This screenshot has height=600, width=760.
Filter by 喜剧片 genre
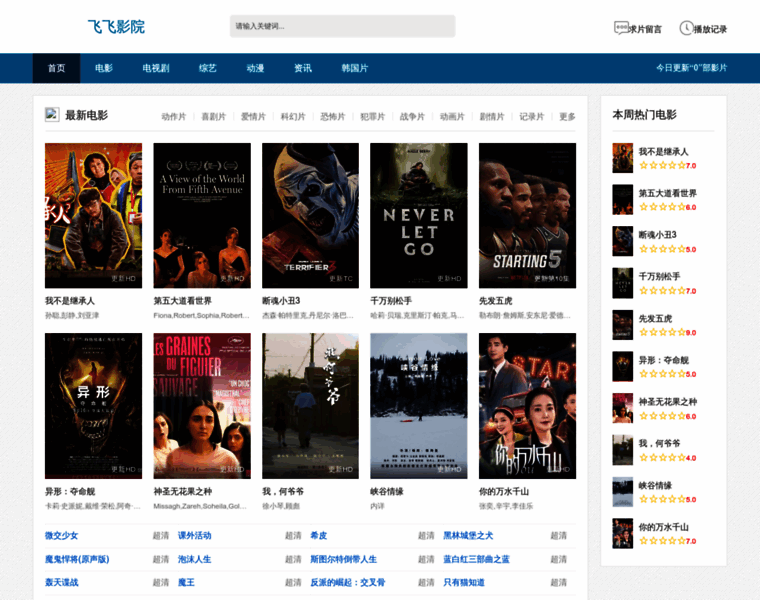click(213, 116)
